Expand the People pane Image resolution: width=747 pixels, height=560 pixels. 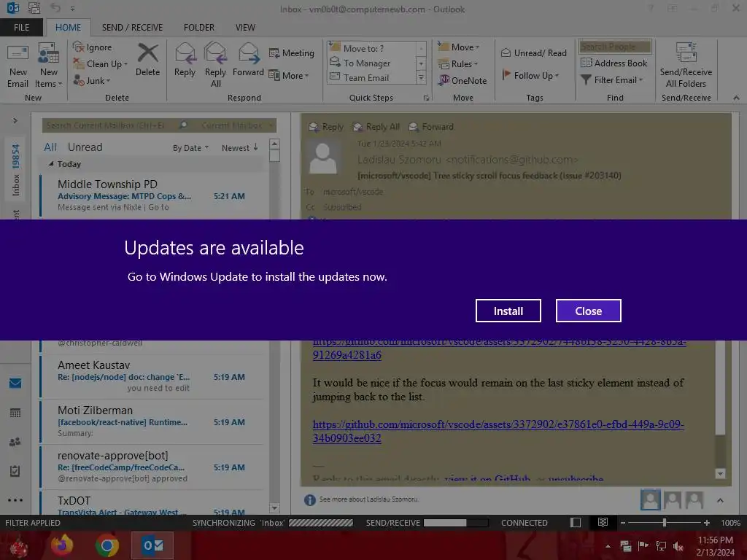tap(720, 500)
